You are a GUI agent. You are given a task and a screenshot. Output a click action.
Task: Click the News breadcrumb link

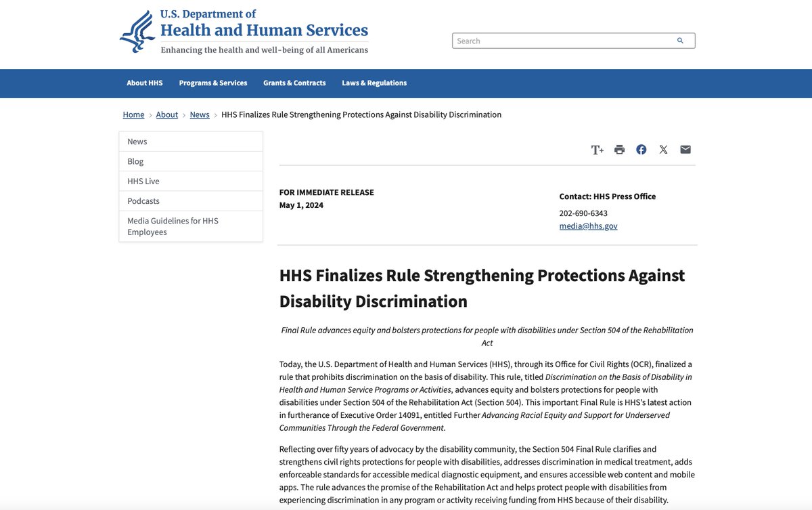point(200,114)
